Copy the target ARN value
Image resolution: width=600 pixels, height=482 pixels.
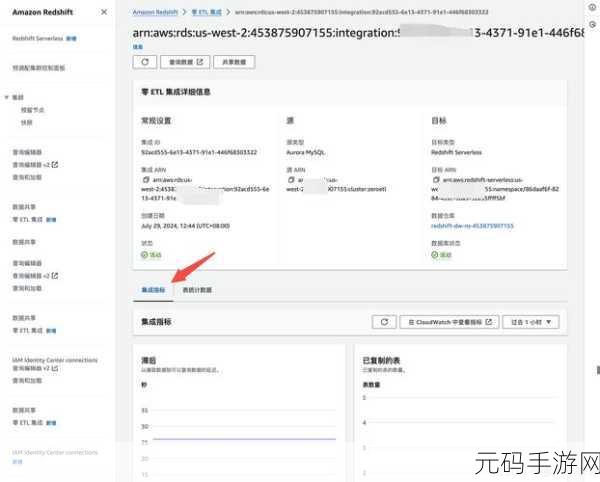(x=436, y=180)
